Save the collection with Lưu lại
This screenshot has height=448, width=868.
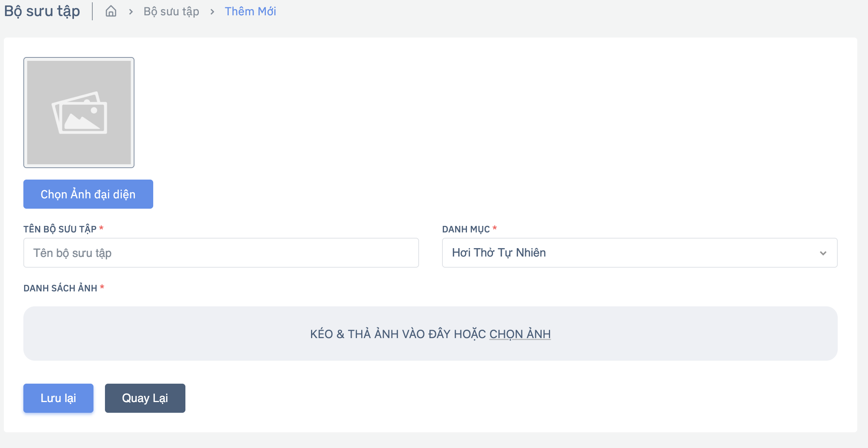58,398
